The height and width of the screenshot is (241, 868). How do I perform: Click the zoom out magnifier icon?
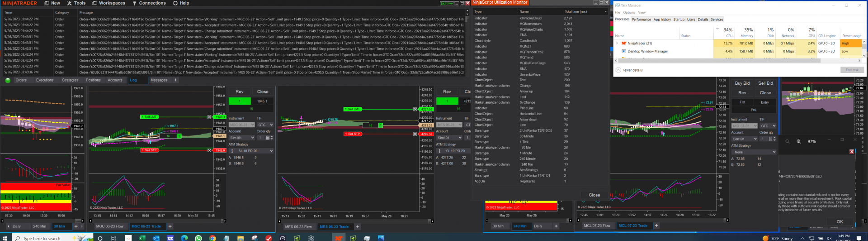tap(787, 141)
